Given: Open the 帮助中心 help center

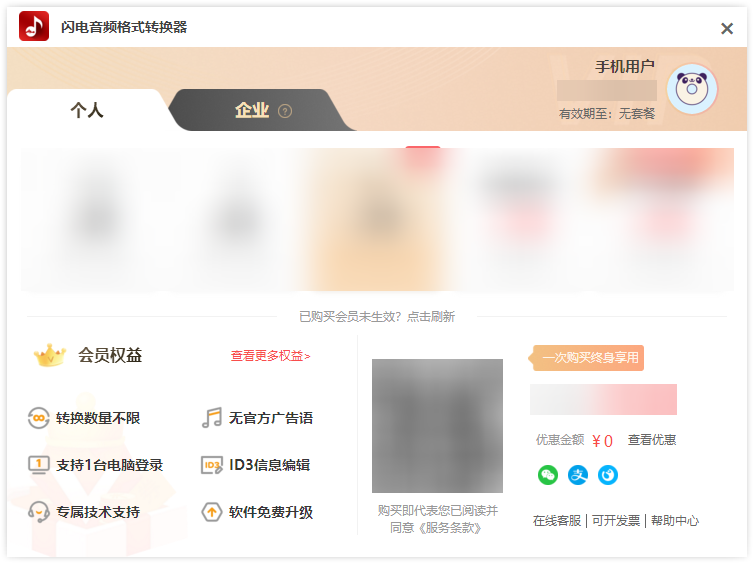Looking at the screenshot, I should click(675, 521).
